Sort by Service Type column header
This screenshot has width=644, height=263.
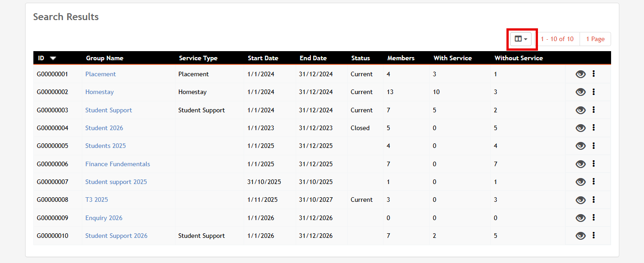pos(198,58)
